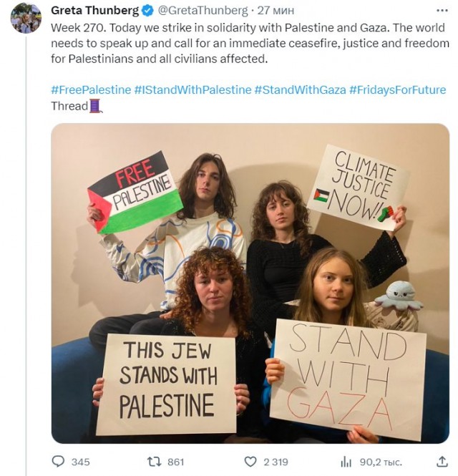The width and height of the screenshot is (458, 476).
Task: Open the #FreePalestine hashtag
Action: [91, 90]
